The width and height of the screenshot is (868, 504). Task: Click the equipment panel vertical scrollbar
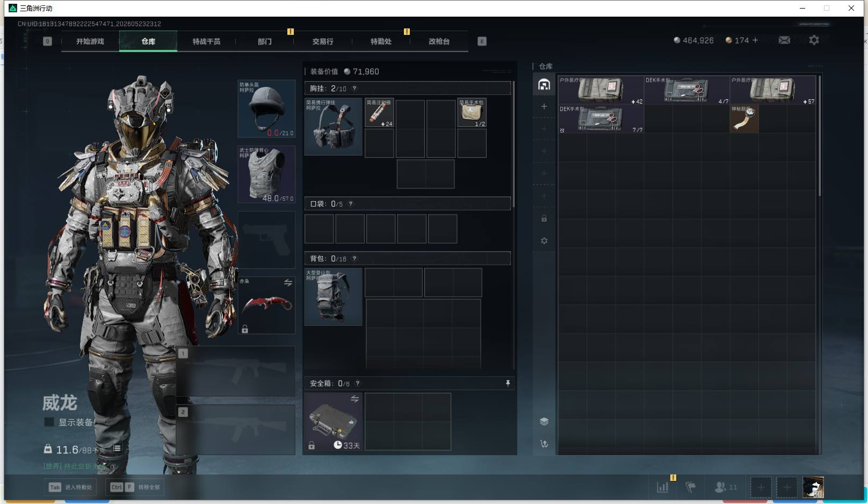point(514,144)
